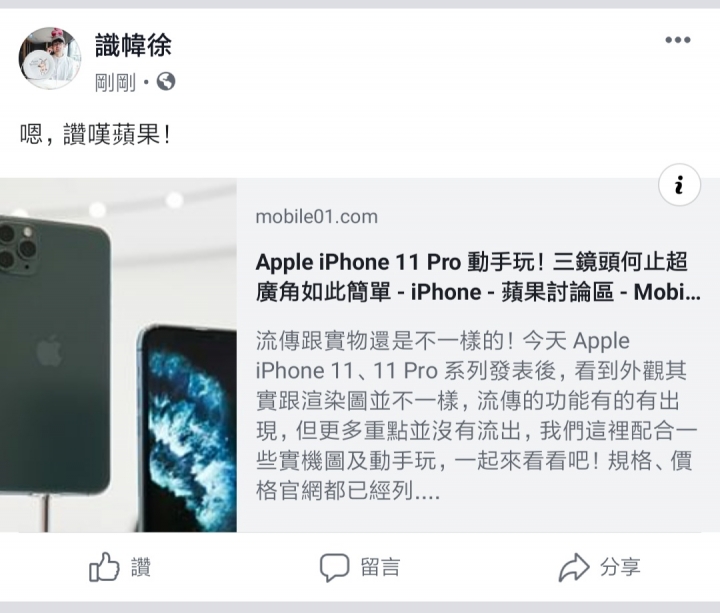The width and height of the screenshot is (720, 613).
Task: Click the post text 嗯，讚嘆蘋果！
Action: pyautogui.click(x=96, y=135)
